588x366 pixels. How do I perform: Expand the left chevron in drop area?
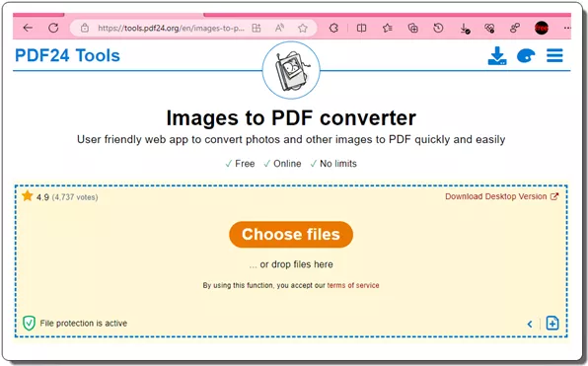[530, 324]
